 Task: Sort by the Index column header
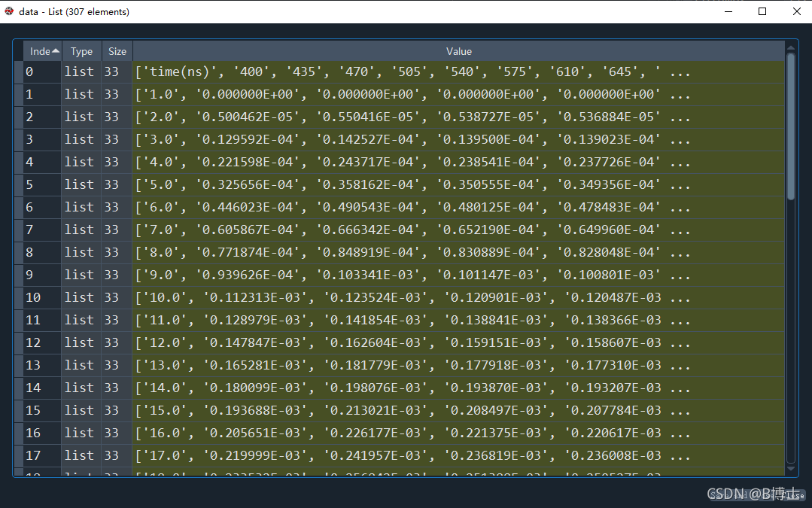(42, 51)
